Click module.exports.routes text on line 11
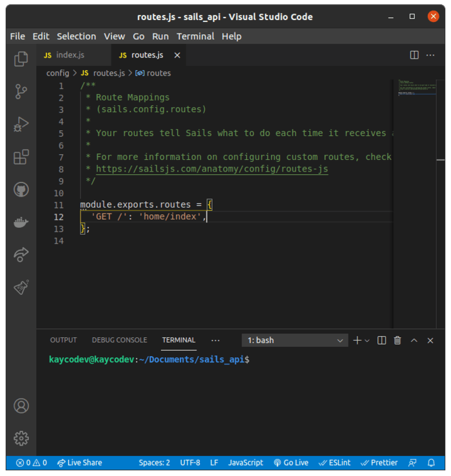The height and width of the screenshot is (476, 451). [135, 204]
